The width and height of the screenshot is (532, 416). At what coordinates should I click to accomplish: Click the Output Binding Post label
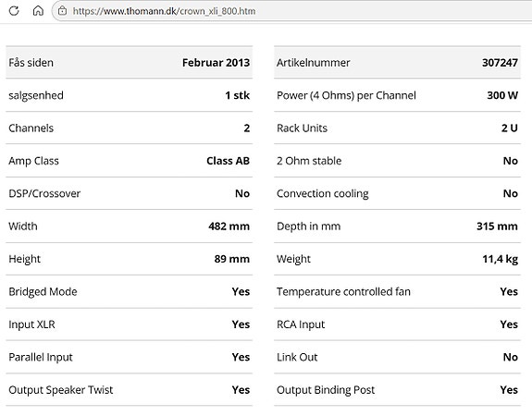[x=326, y=390]
